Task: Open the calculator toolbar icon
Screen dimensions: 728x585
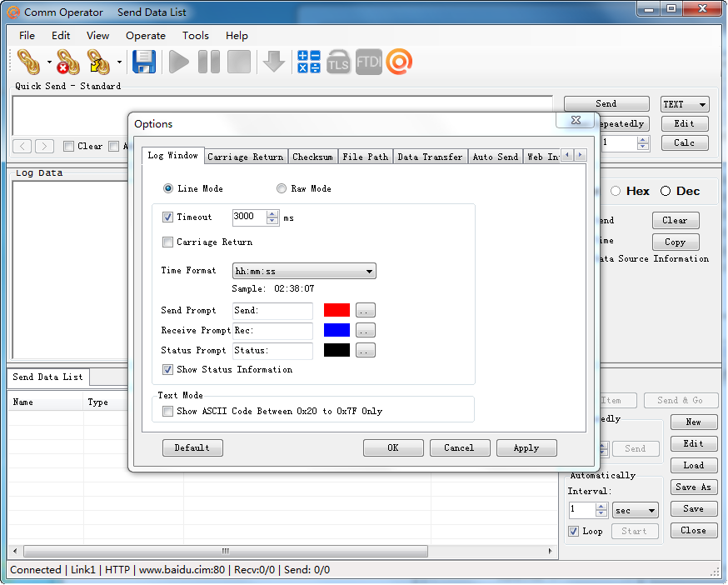Action: pyautogui.click(x=309, y=62)
